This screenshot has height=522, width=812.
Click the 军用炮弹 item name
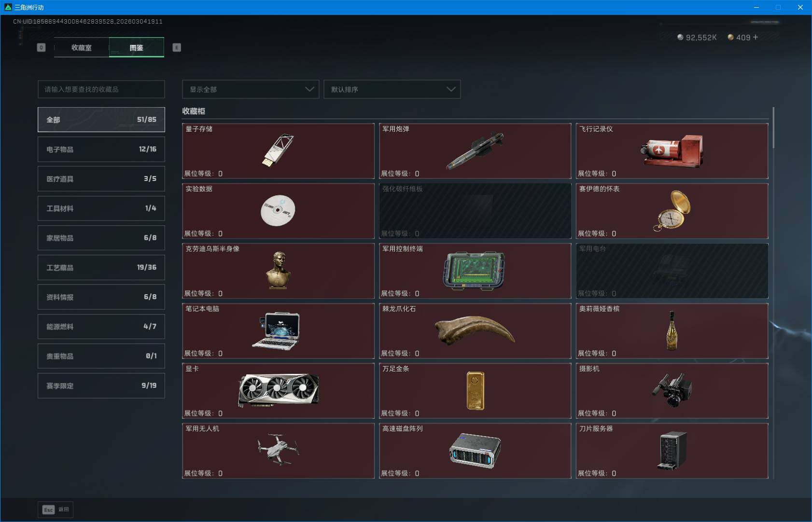click(x=396, y=129)
